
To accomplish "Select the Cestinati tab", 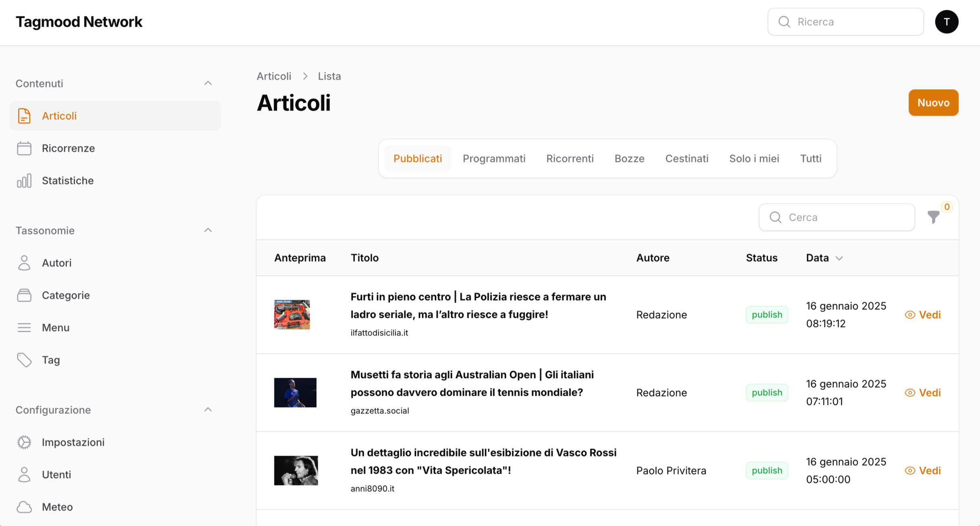I will (x=686, y=159).
